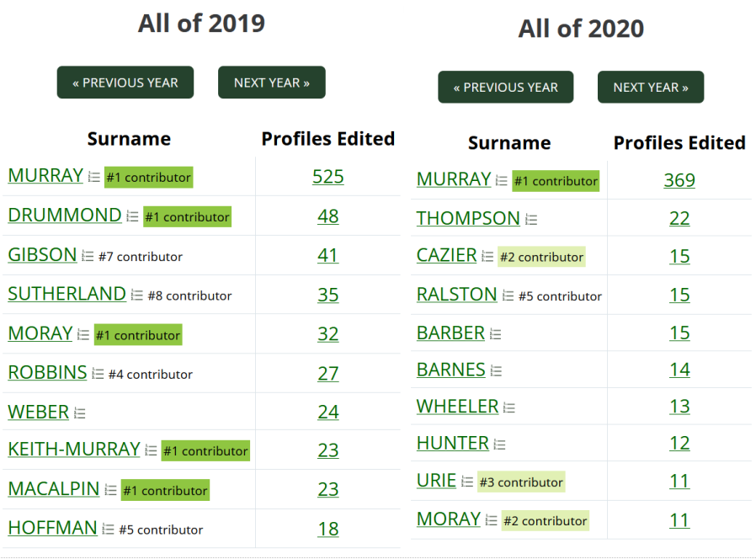Image resolution: width=756 pixels, height=559 pixels.
Task: Open the 369 profiles edited for 2020
Action: (679, 180)
